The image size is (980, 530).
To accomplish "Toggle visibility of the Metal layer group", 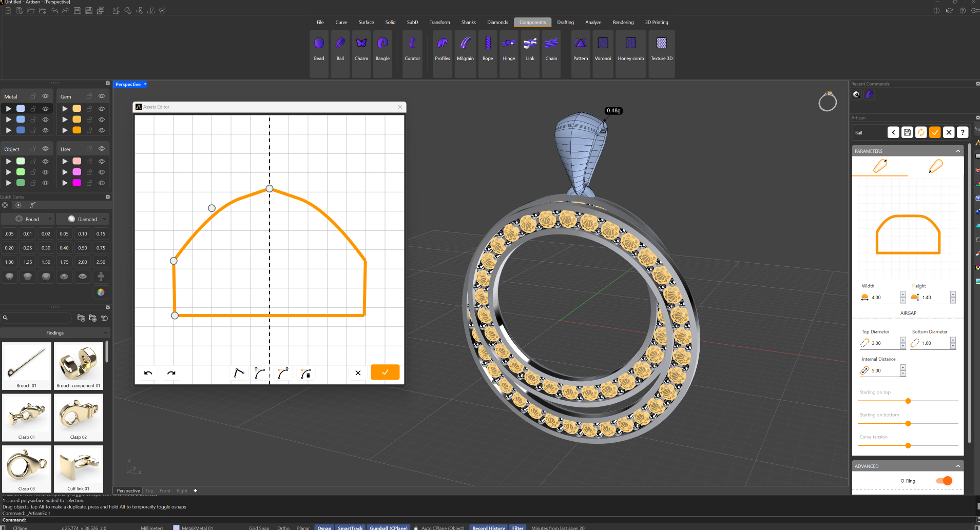I will (45, 96).
